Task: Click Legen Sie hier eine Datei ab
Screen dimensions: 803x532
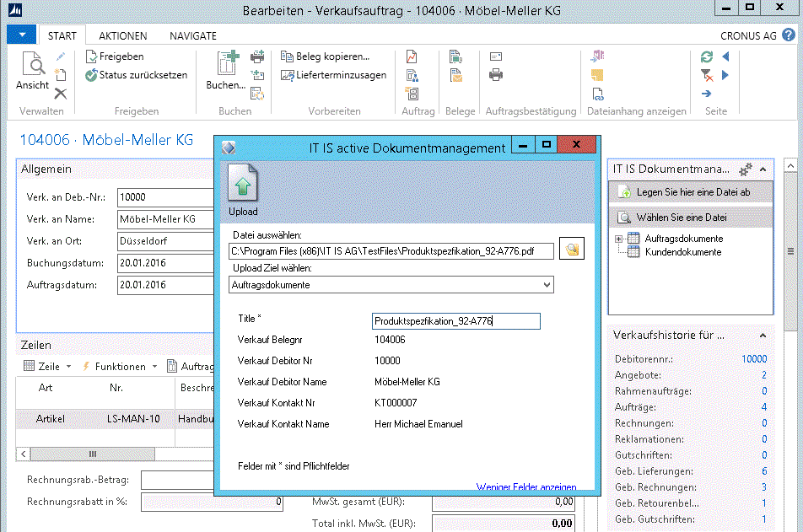Action: pyautogui.click(x=691, y=192)
